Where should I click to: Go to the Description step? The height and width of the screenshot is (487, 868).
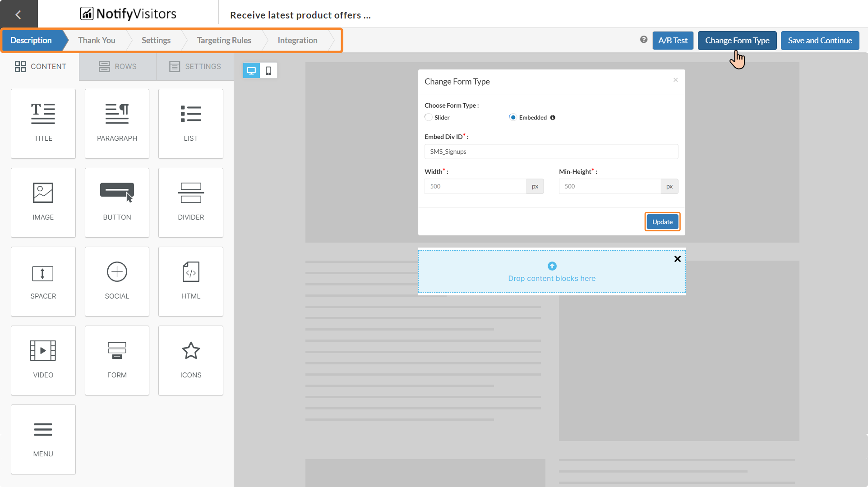(31, 40)
